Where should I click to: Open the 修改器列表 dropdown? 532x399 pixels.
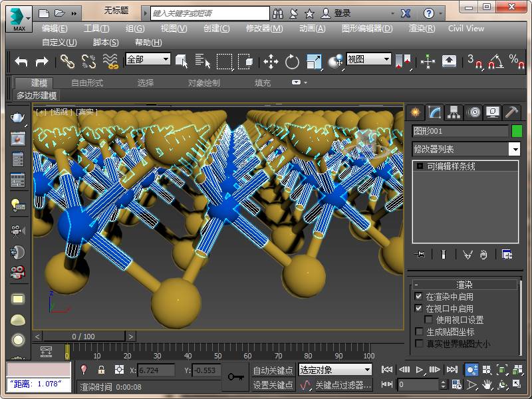pos(514,150)
